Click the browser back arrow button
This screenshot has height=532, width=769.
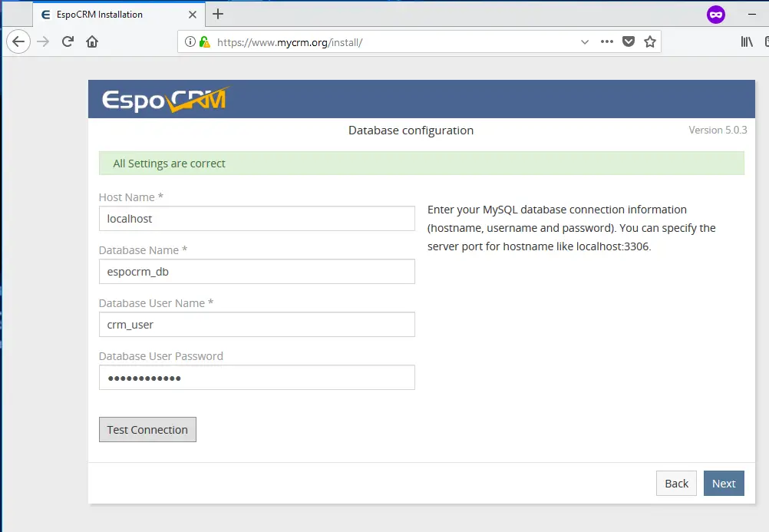(x=18, y=42)
